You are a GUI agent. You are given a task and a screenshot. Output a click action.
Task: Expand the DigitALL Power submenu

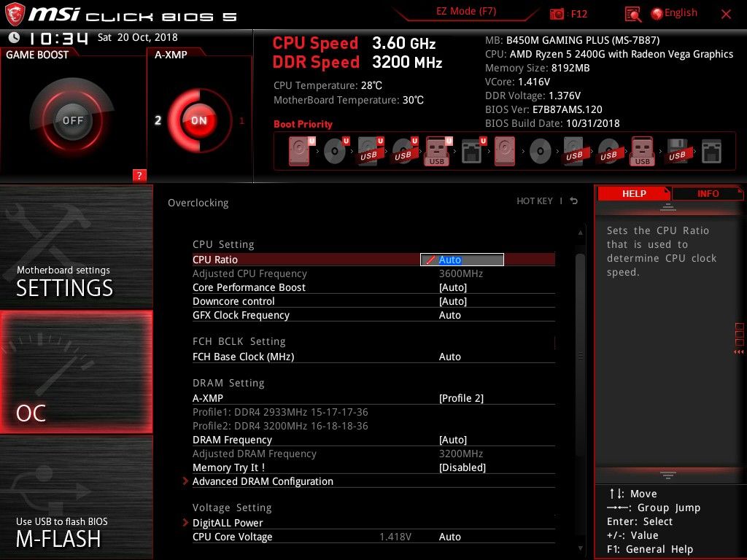[228, 523]
